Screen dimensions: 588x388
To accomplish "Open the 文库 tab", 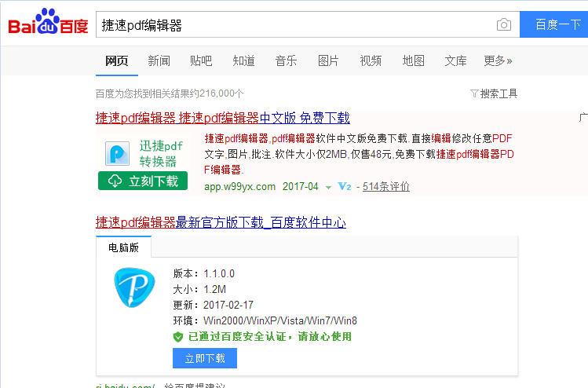I will click(455, 60).
